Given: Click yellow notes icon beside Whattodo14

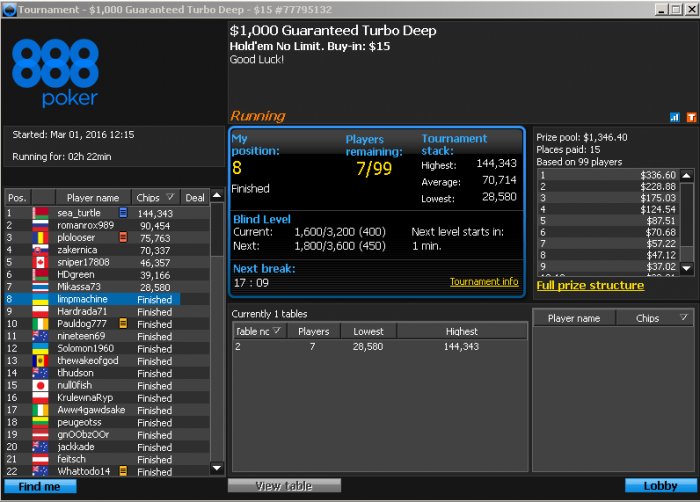Looking at the screenshot, I should click(123, 471).
